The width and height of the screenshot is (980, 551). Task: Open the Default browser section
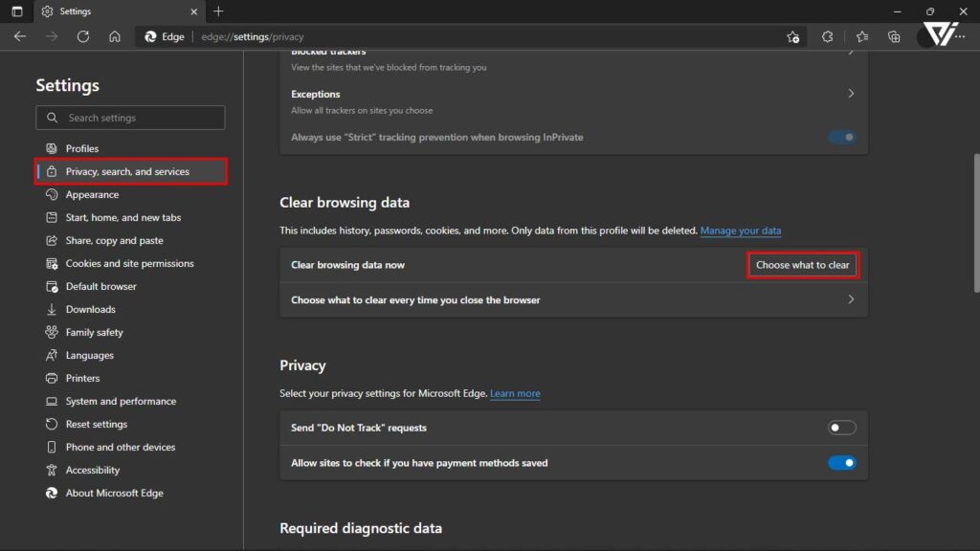100,287
